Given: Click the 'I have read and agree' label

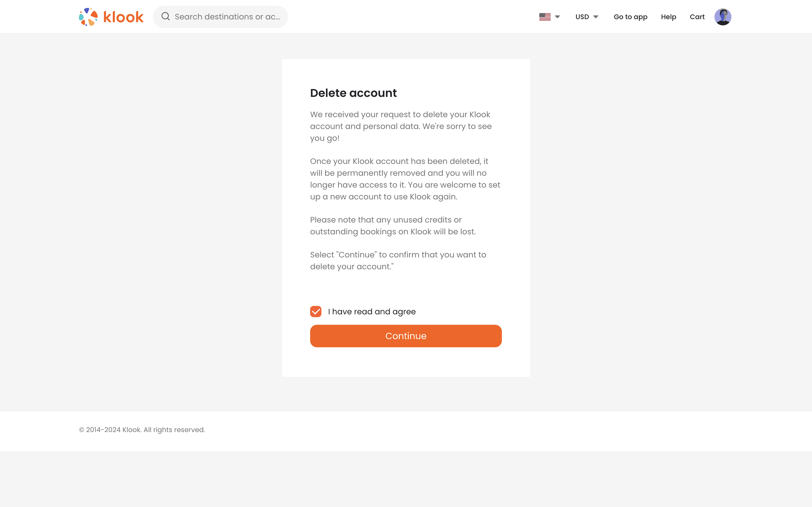Looking at the screenshot, I should pyautogui.click(x=372, y=312).
